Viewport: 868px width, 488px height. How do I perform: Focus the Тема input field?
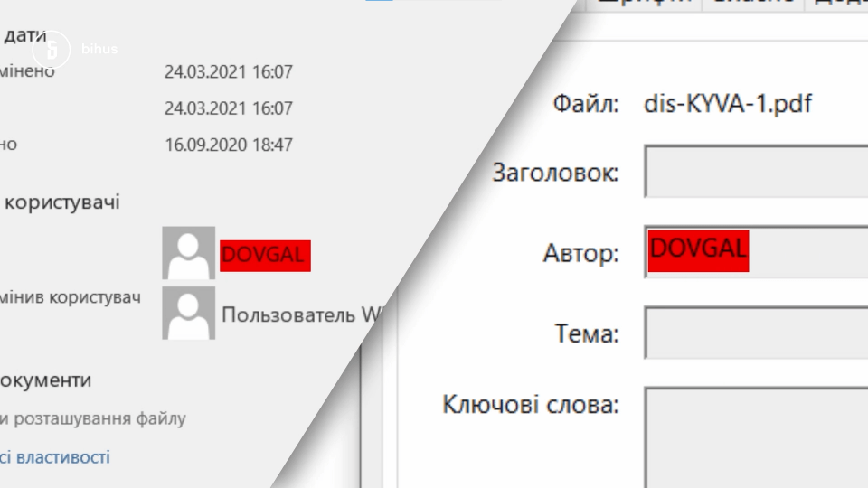756,333
